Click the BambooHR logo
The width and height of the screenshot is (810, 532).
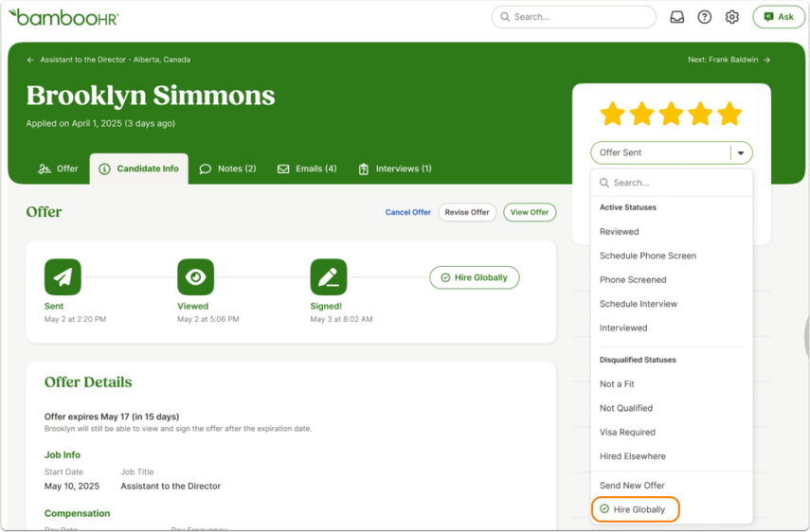63,17
